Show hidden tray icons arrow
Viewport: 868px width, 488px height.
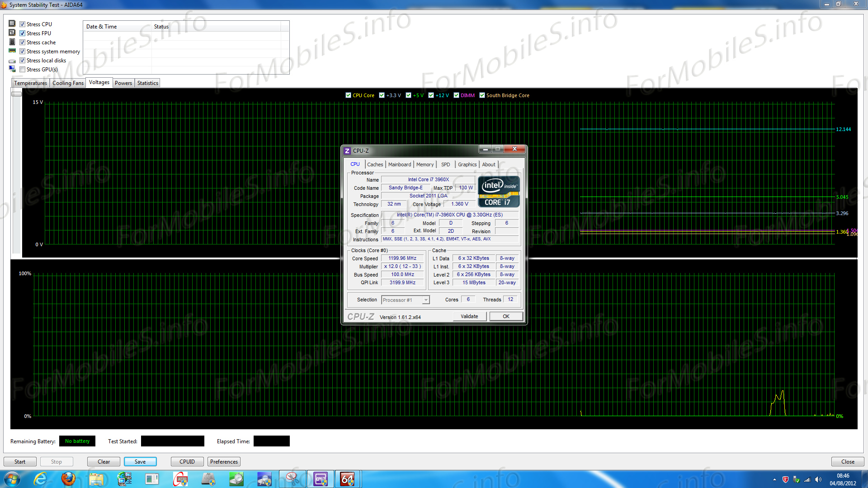774,479
